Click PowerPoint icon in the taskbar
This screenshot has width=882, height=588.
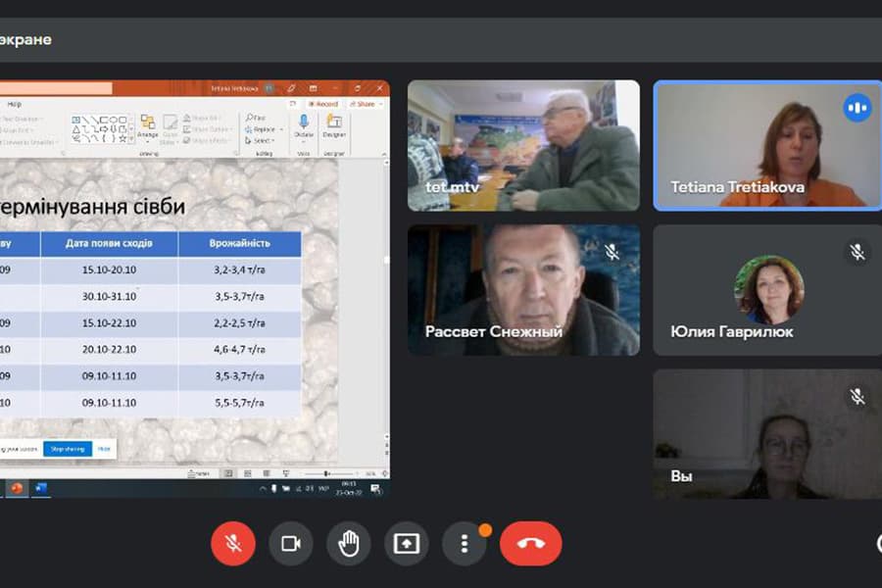point(17,488)
